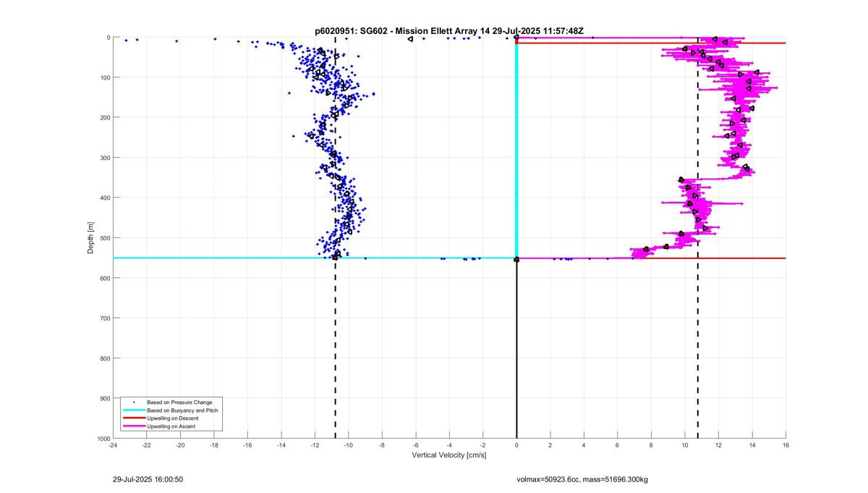Image resolution: width=868 pixels, height=493 pixels.
Task: Click the depth axis tick label '400'
Action: pos(104,198)
